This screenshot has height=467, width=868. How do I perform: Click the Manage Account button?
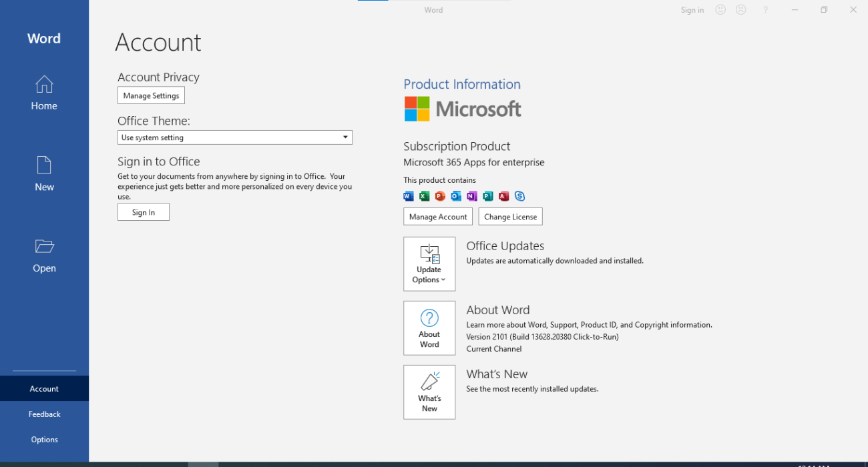point(438,217)
